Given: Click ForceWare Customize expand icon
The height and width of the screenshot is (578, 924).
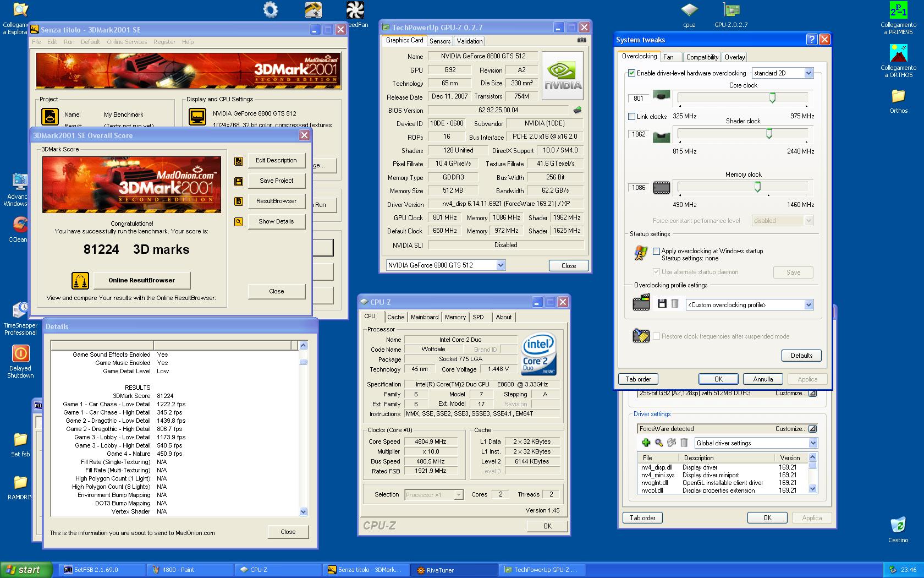Looking at the screenshot, I should coord(812,429).
